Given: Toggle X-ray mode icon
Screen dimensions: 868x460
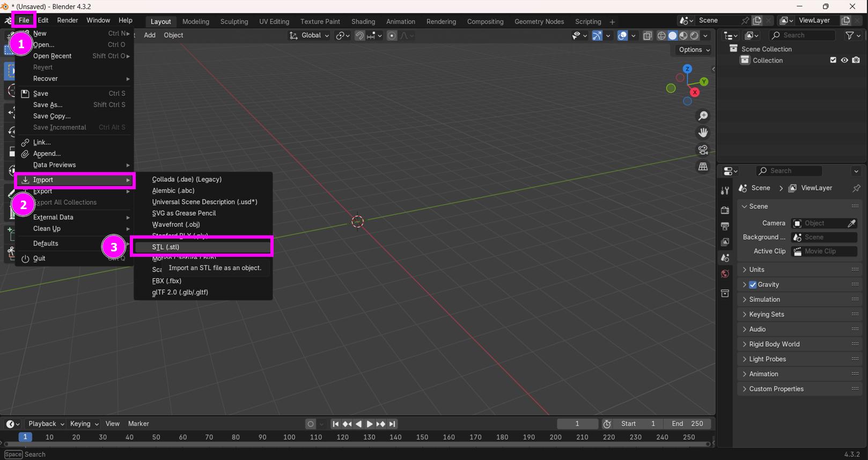Looking at the screenshot, I should tap(648, 35).
